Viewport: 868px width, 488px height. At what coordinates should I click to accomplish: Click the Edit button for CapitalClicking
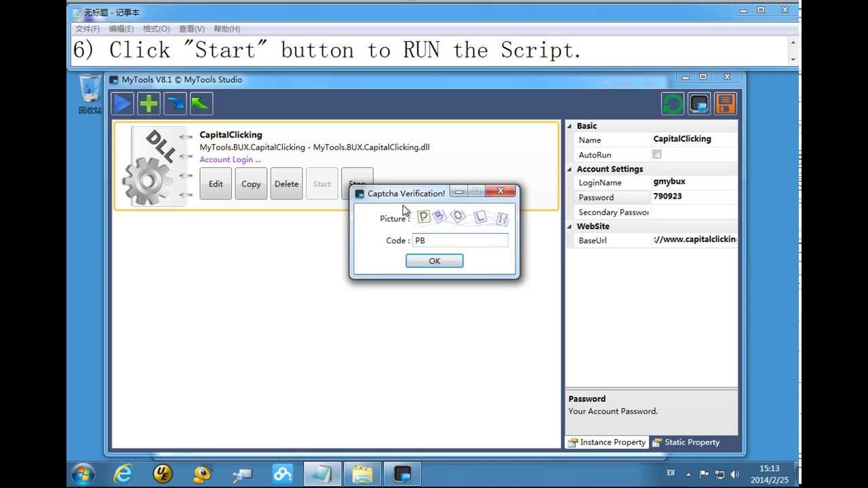(216, 184)
